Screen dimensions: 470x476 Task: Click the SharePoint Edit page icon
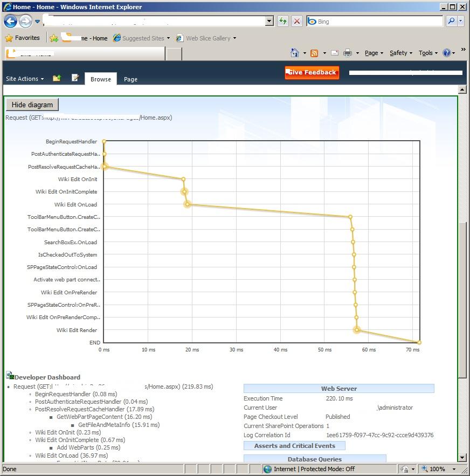click(75, 78)
